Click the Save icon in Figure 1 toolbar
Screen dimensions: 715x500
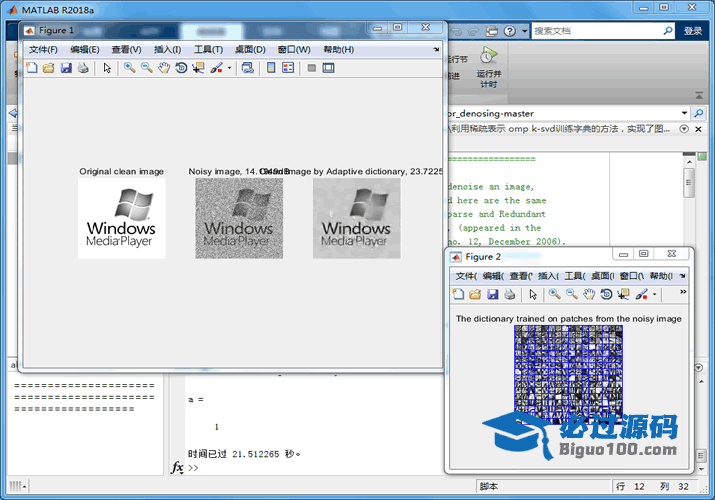(66, 68)
